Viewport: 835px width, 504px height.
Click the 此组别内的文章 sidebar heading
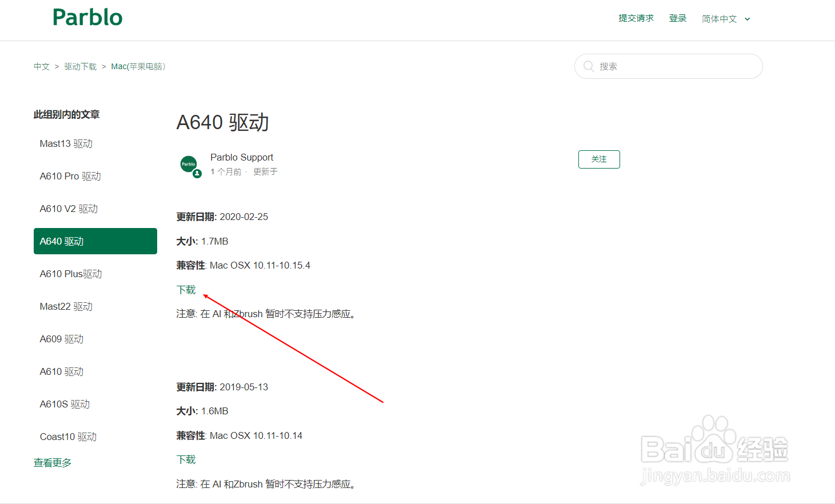(x=67, y=114)
